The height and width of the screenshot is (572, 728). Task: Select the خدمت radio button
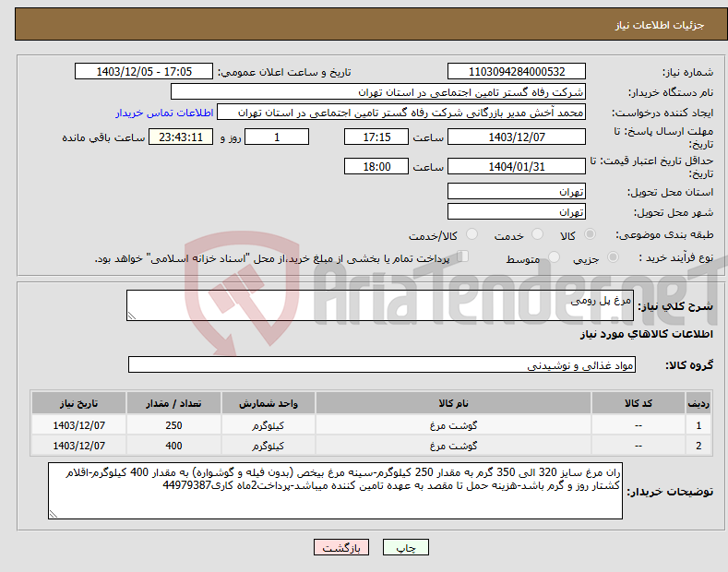pyautogui.click(x=537, y=234)
